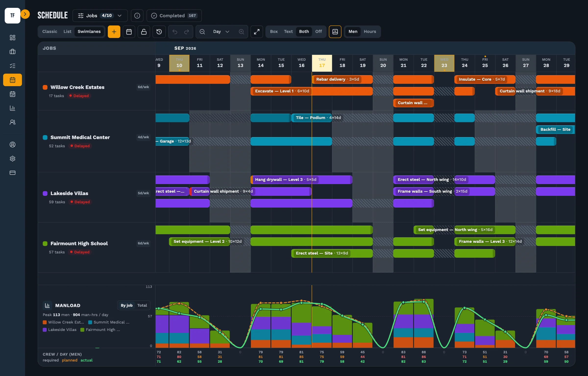Select Hang drywall — Level 3 task

(301, 180)
